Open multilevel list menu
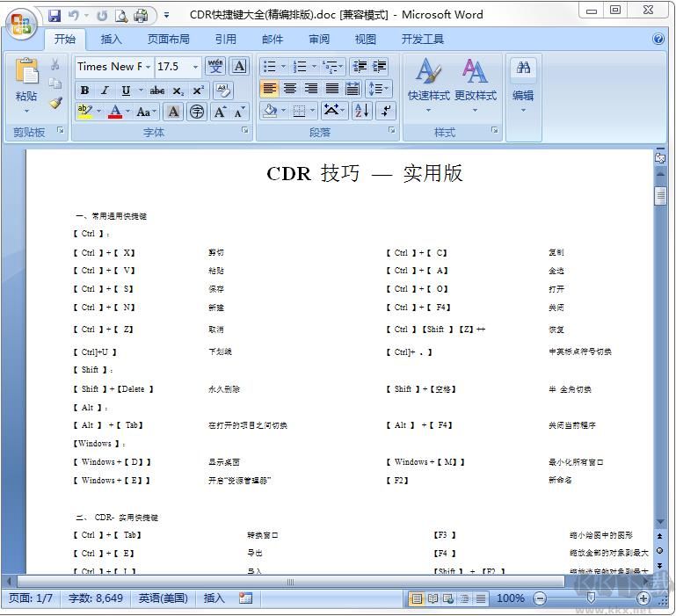Screen dimensions: 676x616 [332, 67]
